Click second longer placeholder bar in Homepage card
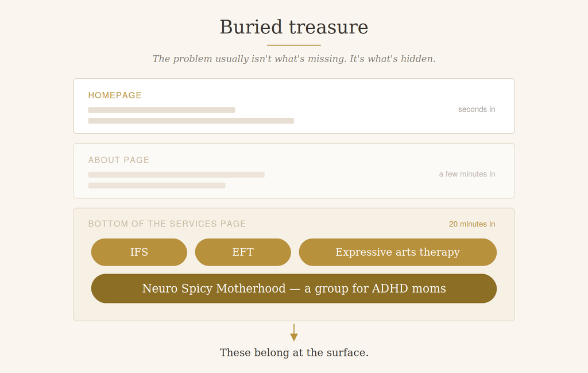 point(191,121)
